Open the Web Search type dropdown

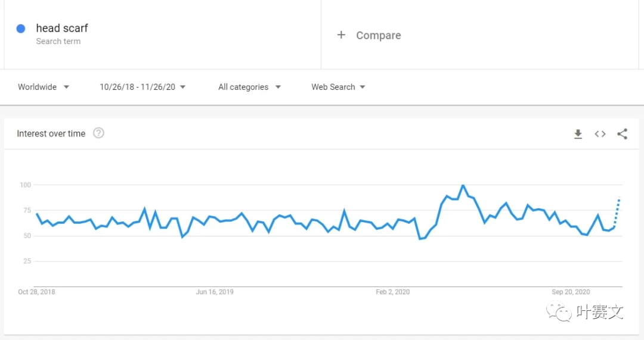tap(338, 87)
